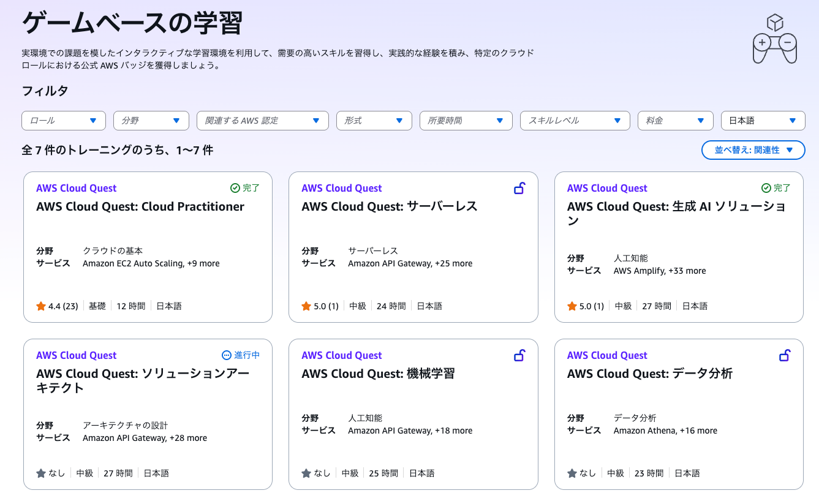Click AWS Cloud Quest label on Cloud Practitioner card
The width and height of the screenshot is (819, 504).
[x=77, y=188]
